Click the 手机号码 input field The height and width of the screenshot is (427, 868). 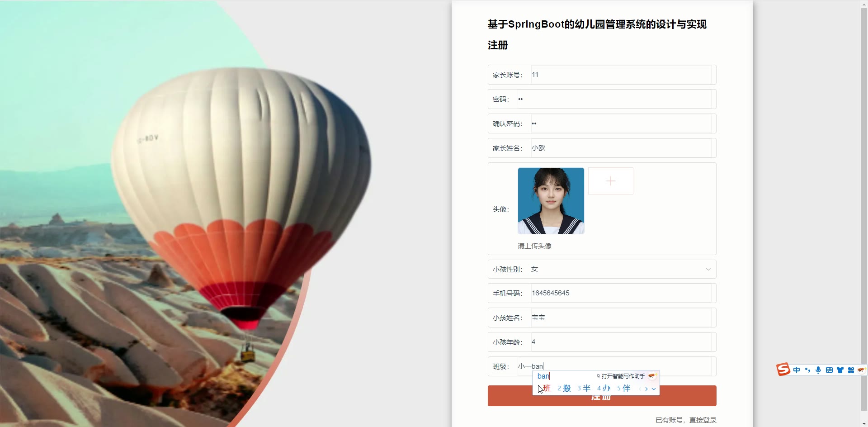coord(621,293)
